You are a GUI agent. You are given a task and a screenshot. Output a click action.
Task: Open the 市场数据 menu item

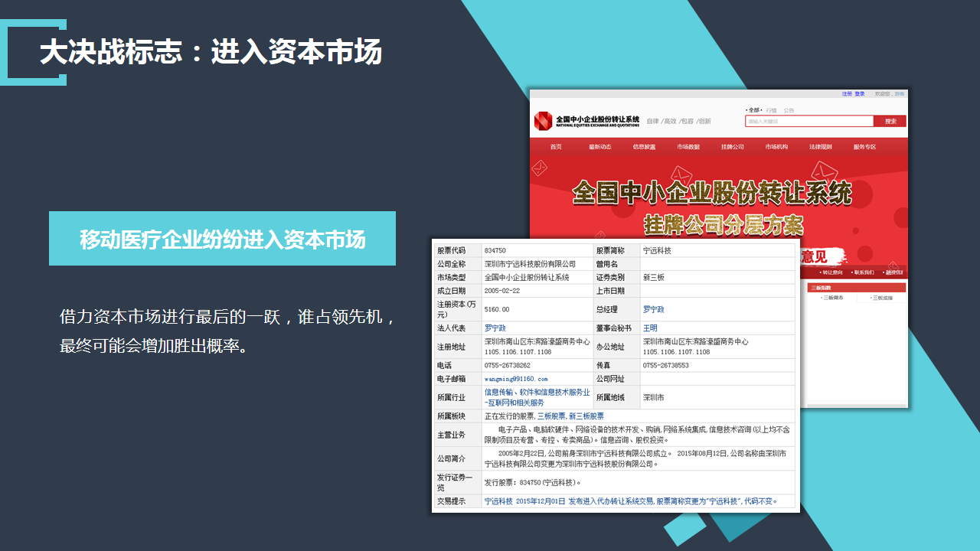coord(688,147)
